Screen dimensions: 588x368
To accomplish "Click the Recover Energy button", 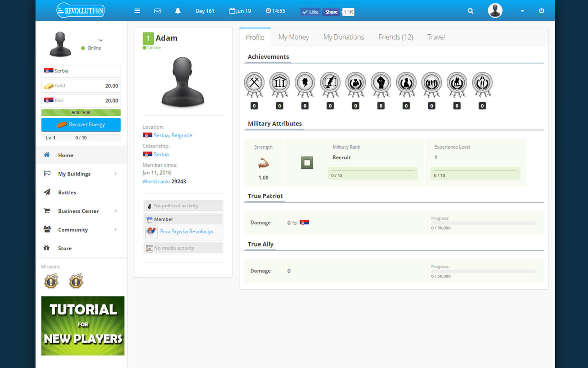I will (81, 125).
